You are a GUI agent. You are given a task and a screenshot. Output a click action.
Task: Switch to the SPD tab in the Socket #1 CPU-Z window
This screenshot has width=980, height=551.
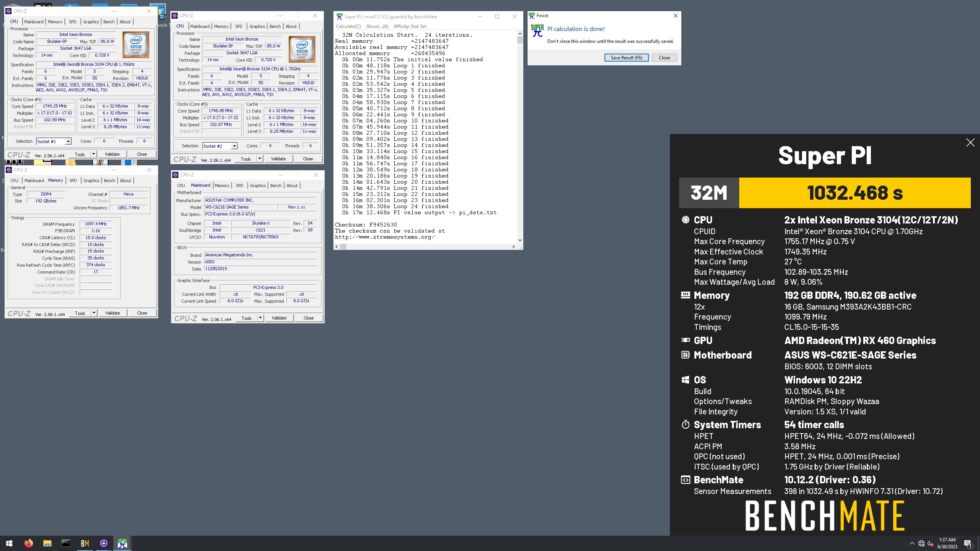[x=73, y=22]
